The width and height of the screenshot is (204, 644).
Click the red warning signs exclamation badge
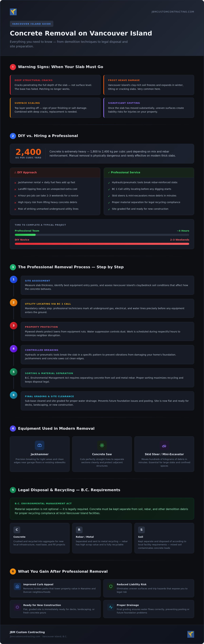[13, 67]
